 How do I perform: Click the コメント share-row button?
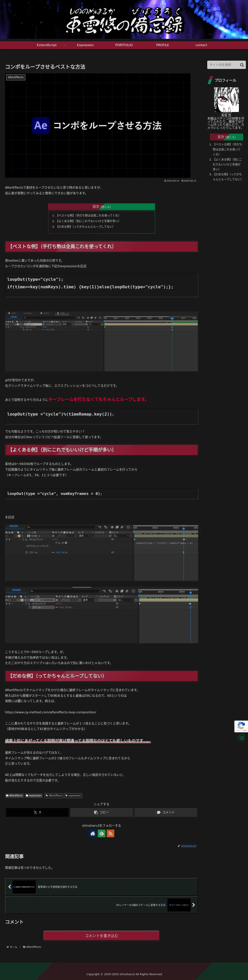click(x=166, y=812)
